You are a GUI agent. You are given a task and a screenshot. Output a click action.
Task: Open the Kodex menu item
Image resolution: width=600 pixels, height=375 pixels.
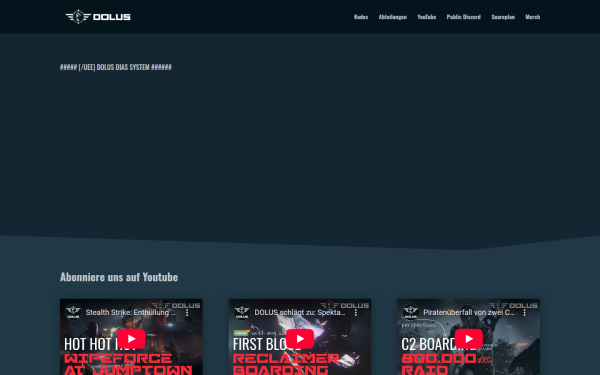point(361,17)
